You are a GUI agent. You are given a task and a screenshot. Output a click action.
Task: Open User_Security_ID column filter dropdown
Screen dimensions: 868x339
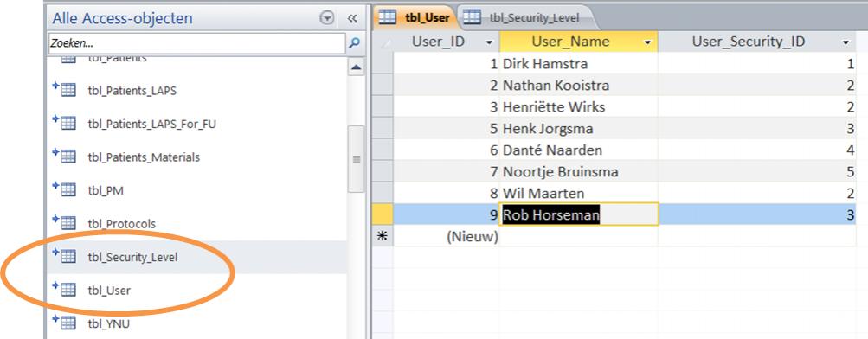pos(845,42)
